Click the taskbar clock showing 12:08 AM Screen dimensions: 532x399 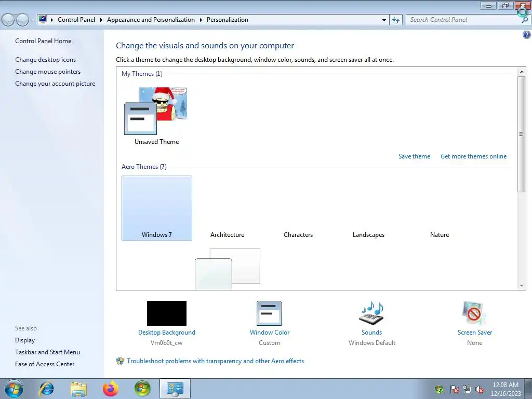click(505, 389)
